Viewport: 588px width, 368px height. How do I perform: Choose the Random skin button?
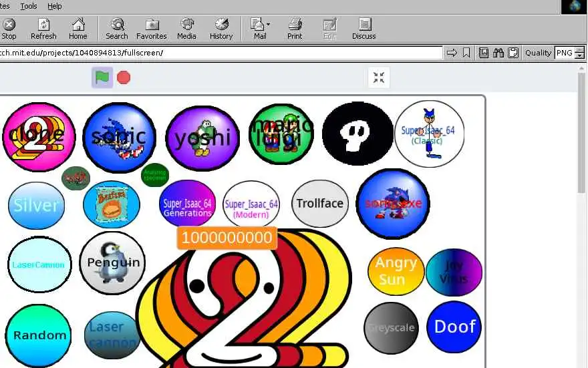point(39,335)
